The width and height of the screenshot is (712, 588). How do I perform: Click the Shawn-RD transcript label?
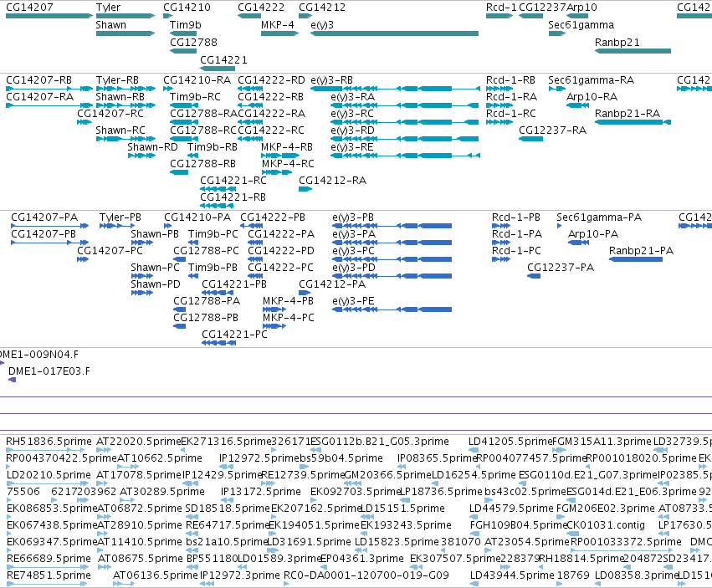[x=152, y=147]
